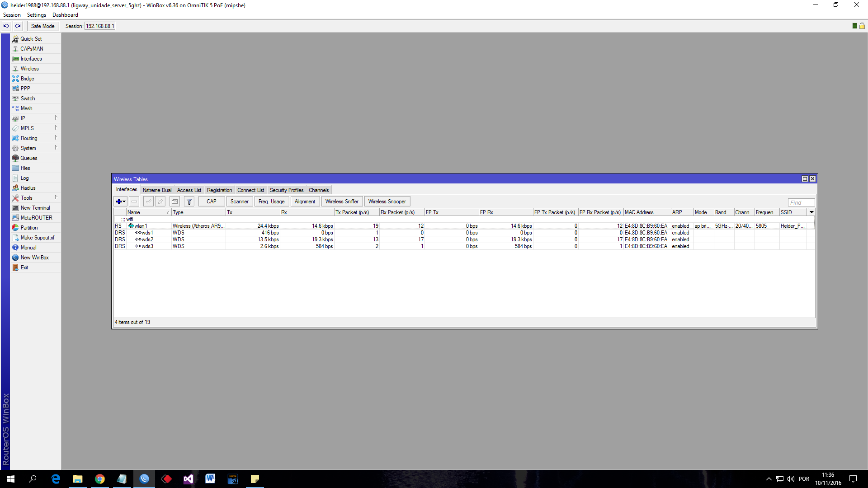Viewport: 868px width, 488px height.
Task: Click the Remove minus icon
Action: tap(134, 202)
